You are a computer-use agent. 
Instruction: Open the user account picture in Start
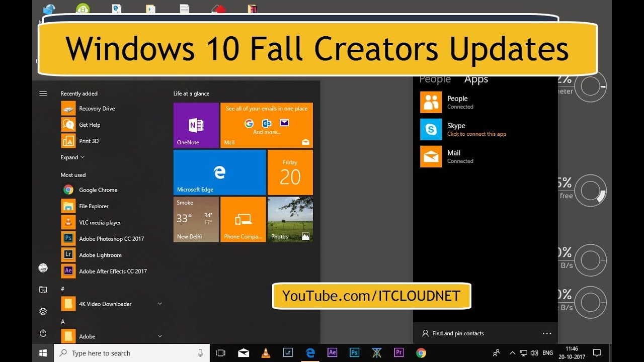(x=43, y=268)
